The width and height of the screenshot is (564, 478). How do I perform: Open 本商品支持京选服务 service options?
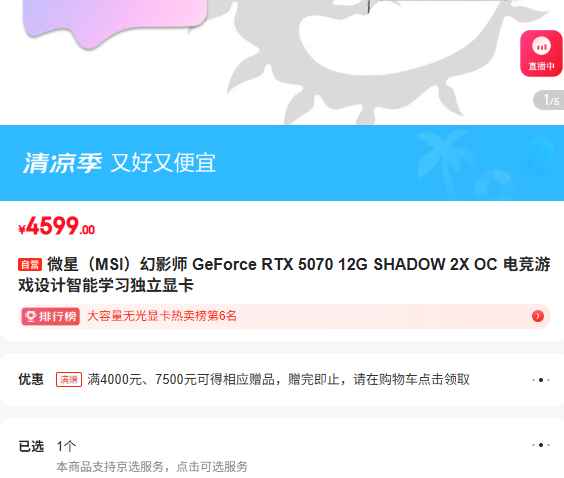152,467
